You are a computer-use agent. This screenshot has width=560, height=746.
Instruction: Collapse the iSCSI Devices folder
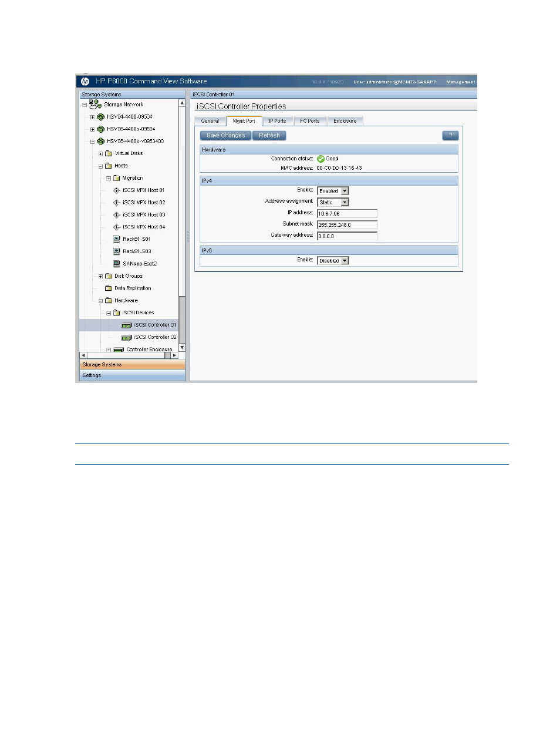pos(109,313)
